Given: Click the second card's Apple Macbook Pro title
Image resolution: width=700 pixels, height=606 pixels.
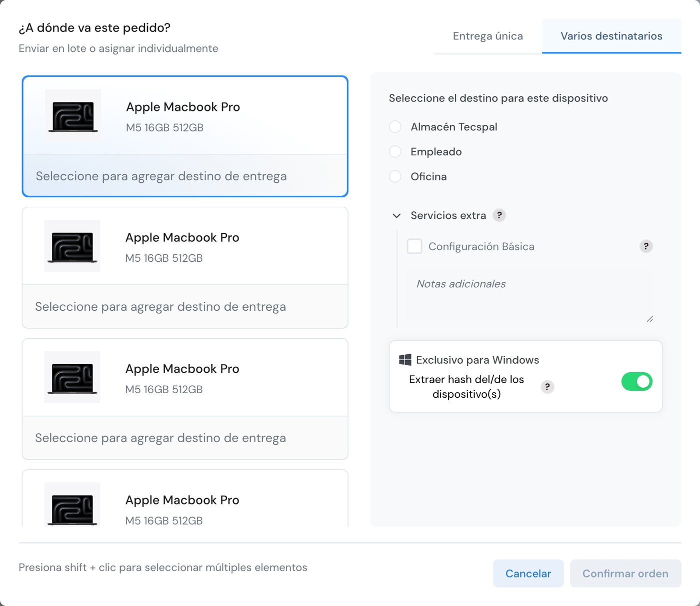Looking at the screenshot, I should pyautogui.click(x=182, y=237).
